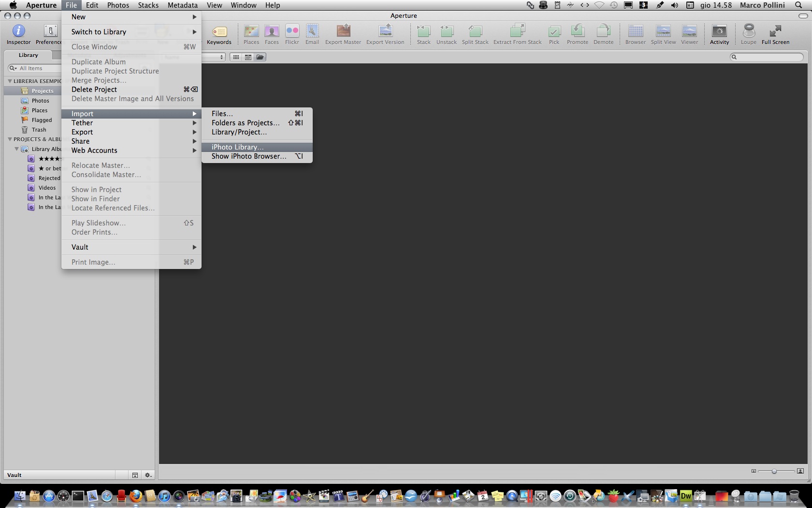The height and width of the screenshot is (508, 812).
Task: Open Spotlight search in menu bar
Action: click(x=798, y=5)
